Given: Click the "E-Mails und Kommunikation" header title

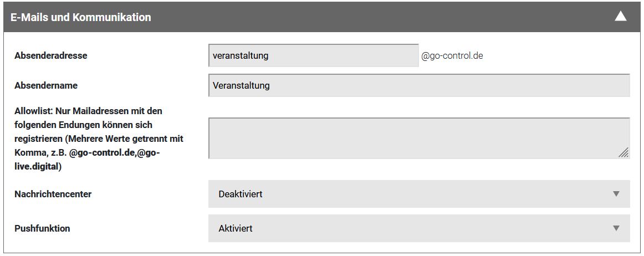Looking at the screenshot, I should point(81,17).
